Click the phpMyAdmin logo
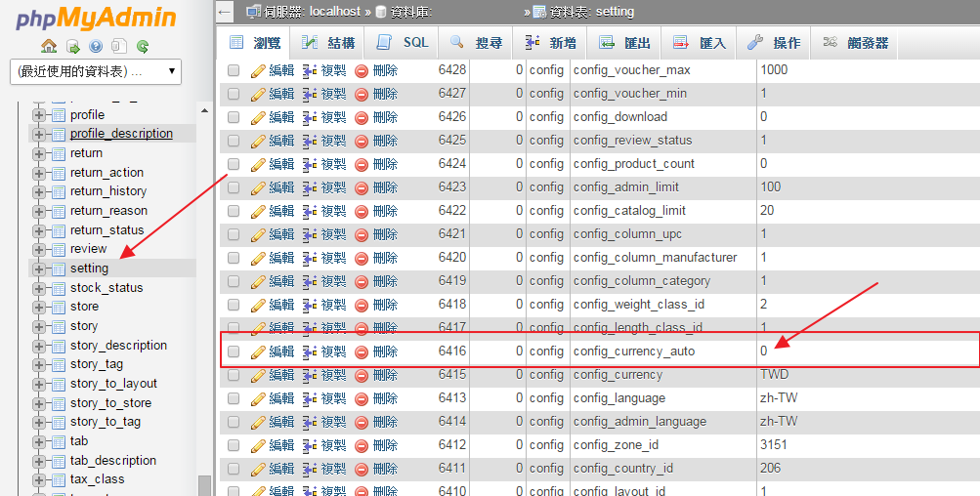Screen dimensions: 980x496 (x=96, y=18)
